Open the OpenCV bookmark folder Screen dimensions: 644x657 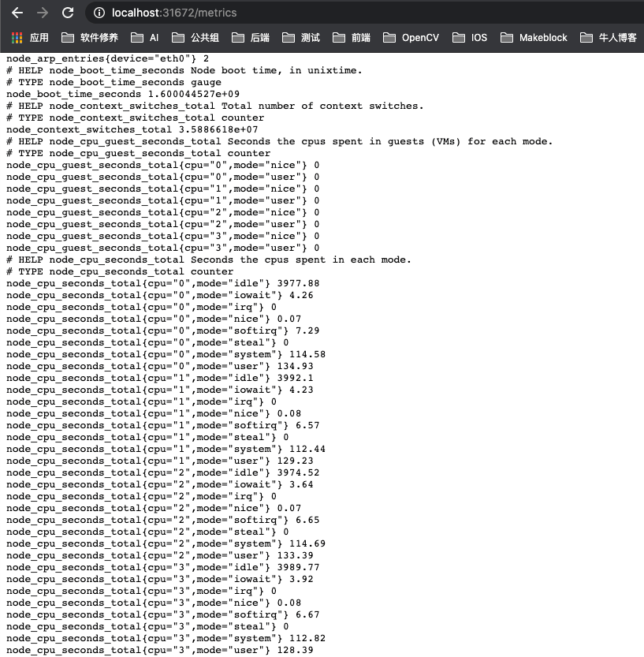click(411, 38)
